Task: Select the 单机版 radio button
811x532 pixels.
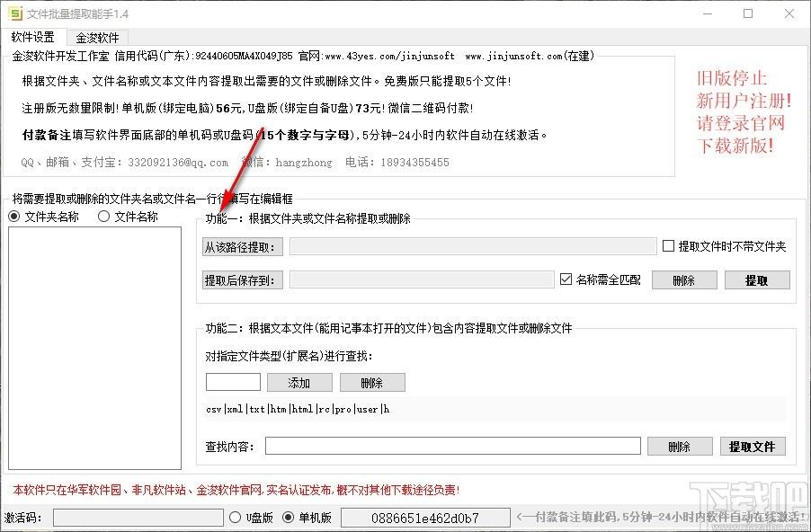Action: tap(307, 518)
